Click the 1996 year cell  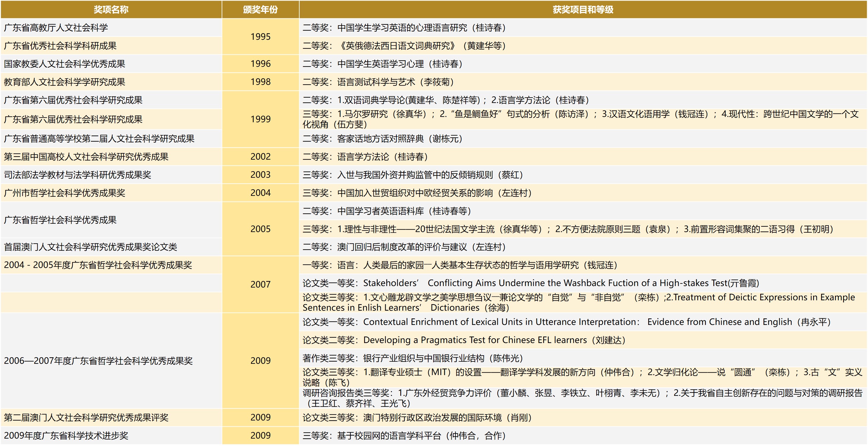point(260,64)
